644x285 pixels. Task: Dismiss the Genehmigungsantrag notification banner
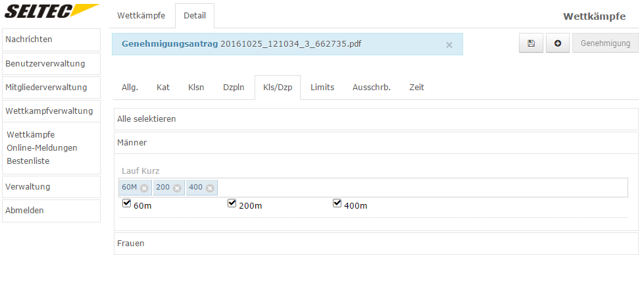coord(449,45)
